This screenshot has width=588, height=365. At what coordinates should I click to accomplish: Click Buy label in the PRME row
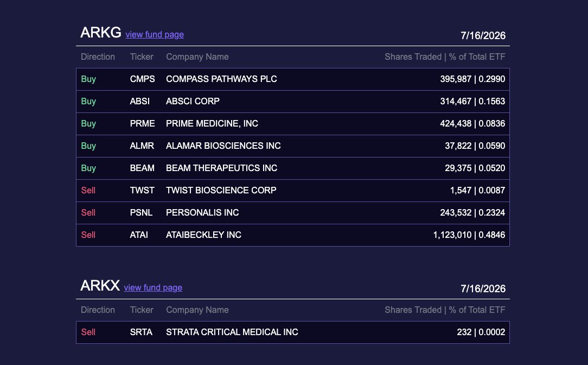(x=88, y=123)
